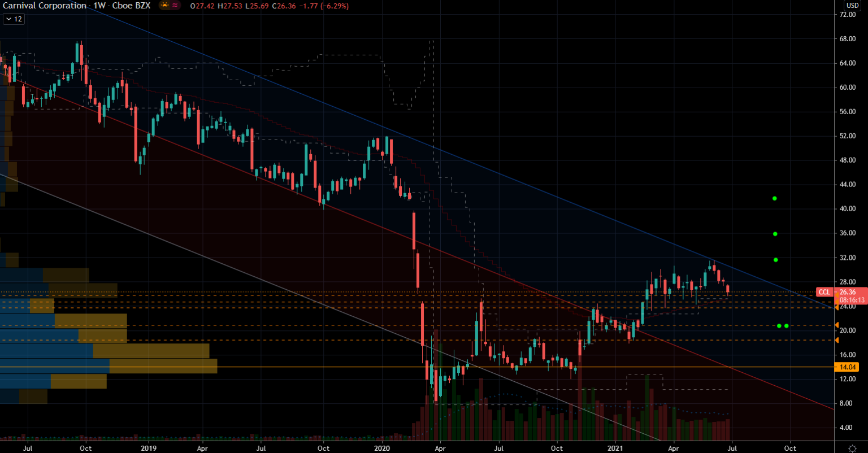Click the red delayed-data icon beside the sunset
Viewport: 868px width, 453px height.
click(174, 6)
